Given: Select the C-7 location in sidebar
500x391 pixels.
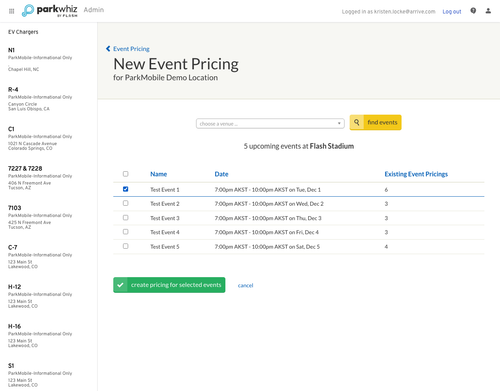Looking at the screenshot, I should 13,247.
